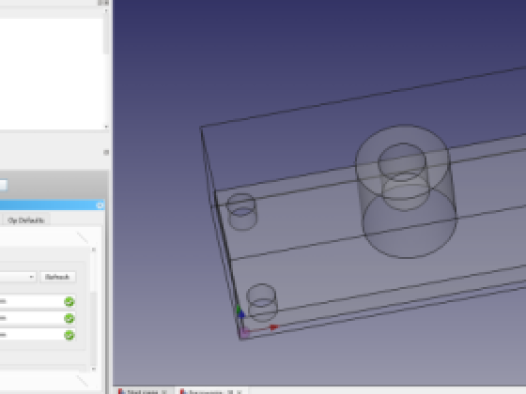Click the panel float button above task header
Image resolution: width=526 pixels, height=394 pixels.
pos(106,153)
